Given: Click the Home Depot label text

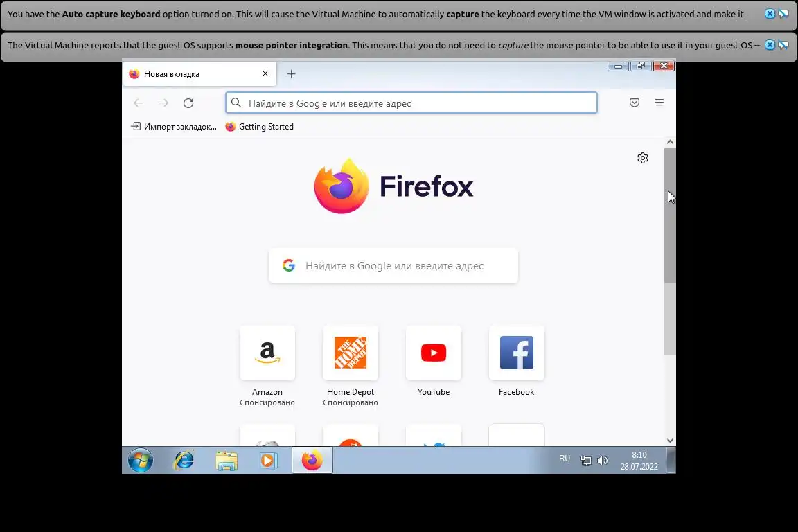Looking at the screenshot, I should point(350,392).
